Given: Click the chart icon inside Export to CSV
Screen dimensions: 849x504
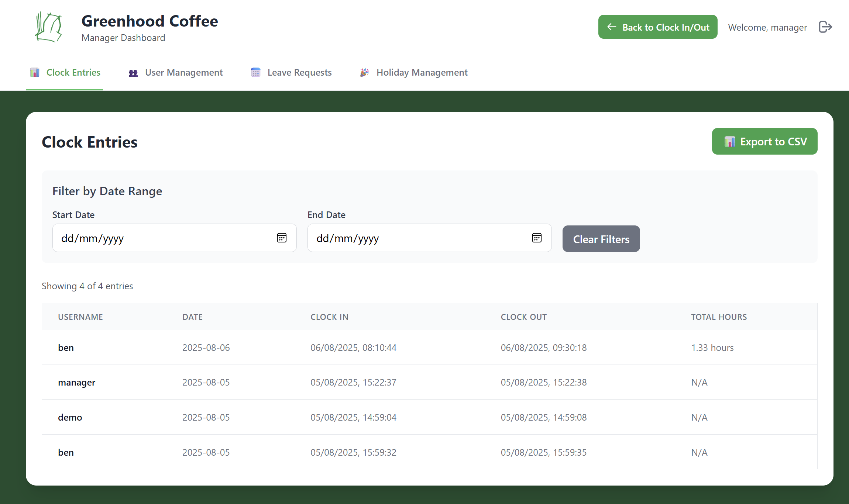Looking at the screenshot, I should coord(730,141).
